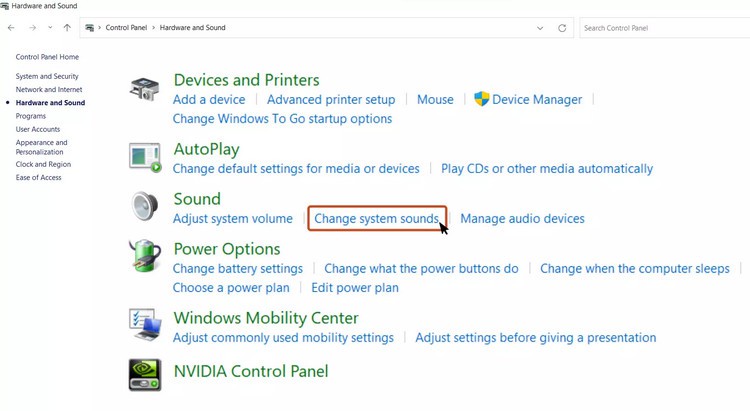Open the AutoPlay heading
The width and height of the screenshot is (750, 411).
tap(207, 149)
